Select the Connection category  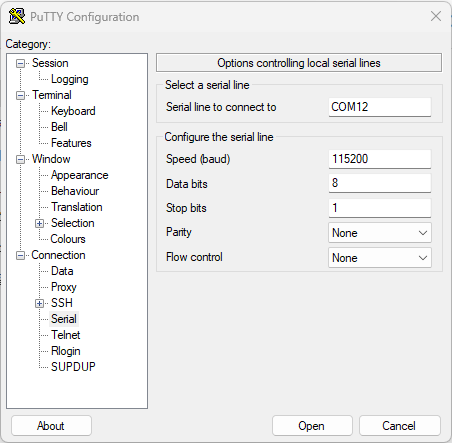tap(58, 255)
